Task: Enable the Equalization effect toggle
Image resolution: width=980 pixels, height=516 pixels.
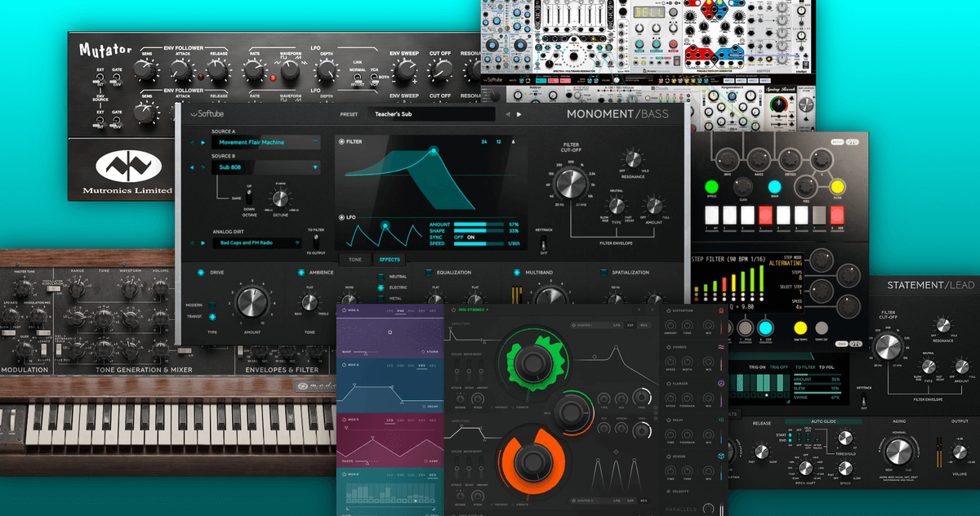Action: 429,272
